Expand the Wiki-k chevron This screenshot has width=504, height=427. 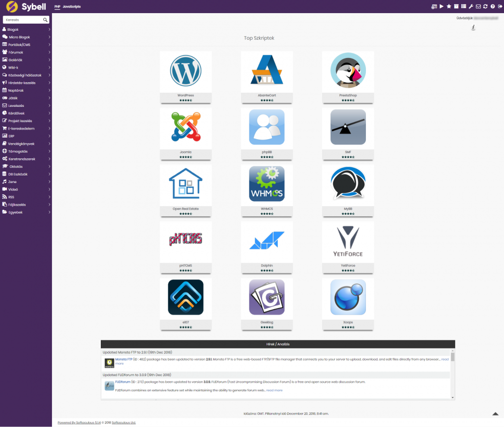49,68
